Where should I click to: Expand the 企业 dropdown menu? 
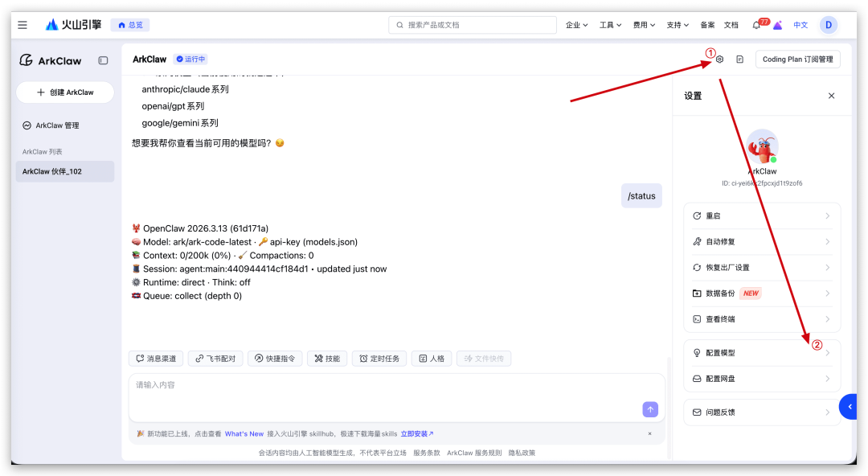click(576, 25)
